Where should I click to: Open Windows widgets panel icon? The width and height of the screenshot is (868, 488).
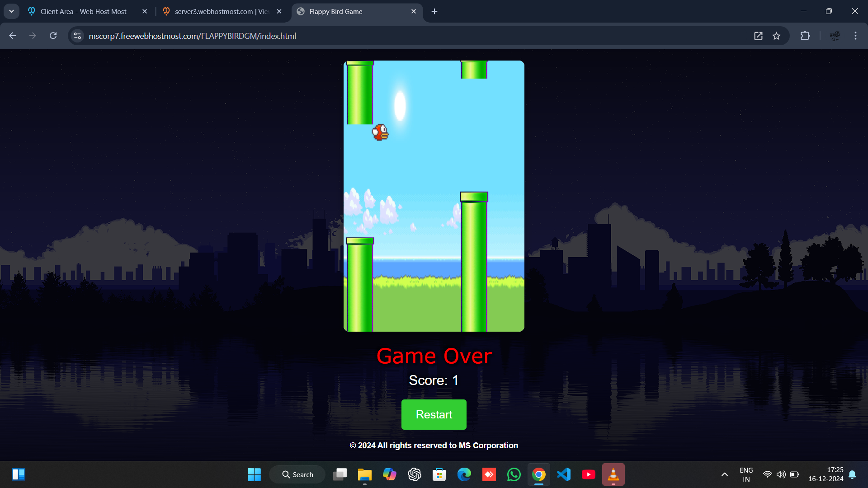pyautogui.click(x=19, y=474)
